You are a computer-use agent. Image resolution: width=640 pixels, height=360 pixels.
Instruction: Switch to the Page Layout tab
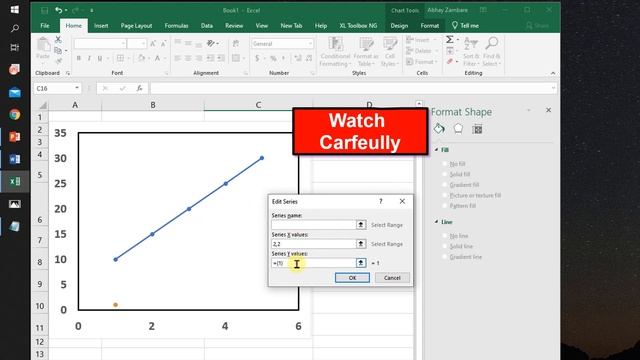[x=136, y=25]
